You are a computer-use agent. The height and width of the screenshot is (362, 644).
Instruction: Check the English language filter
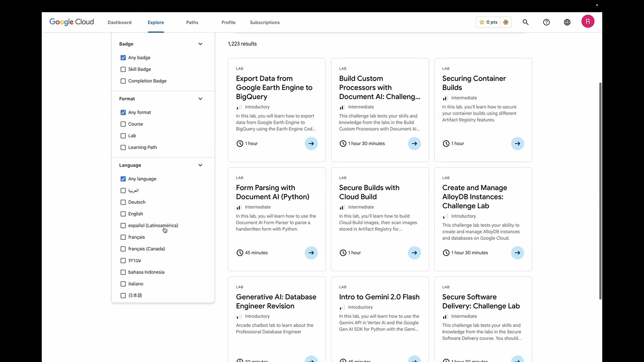[123, 214]
